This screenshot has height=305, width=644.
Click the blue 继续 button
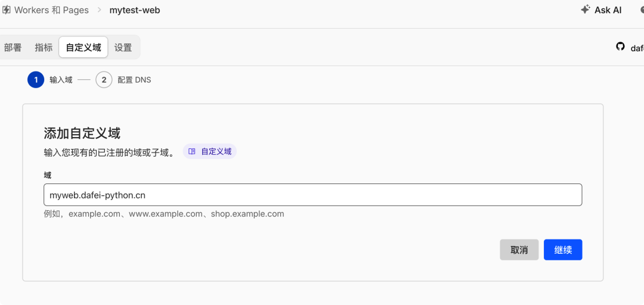[x=563, y=250]
